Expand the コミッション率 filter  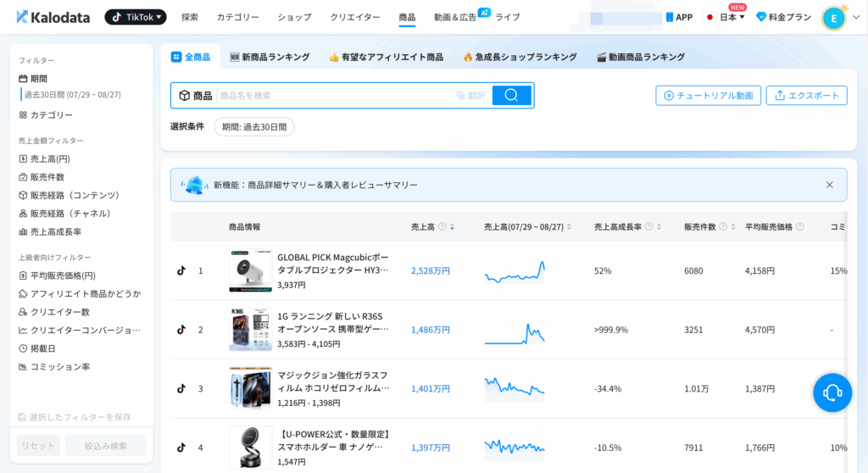54,367
